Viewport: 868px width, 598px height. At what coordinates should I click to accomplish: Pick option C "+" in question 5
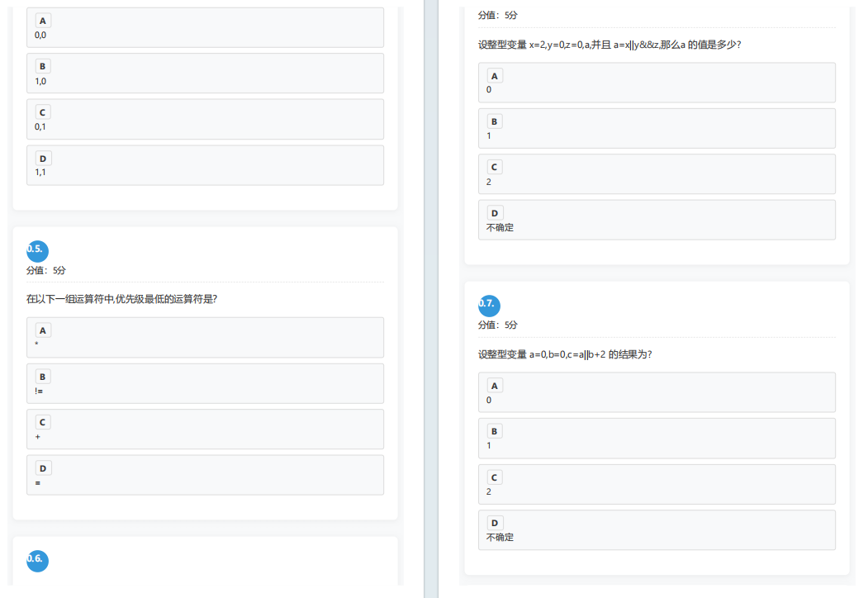tap(205, 429)
